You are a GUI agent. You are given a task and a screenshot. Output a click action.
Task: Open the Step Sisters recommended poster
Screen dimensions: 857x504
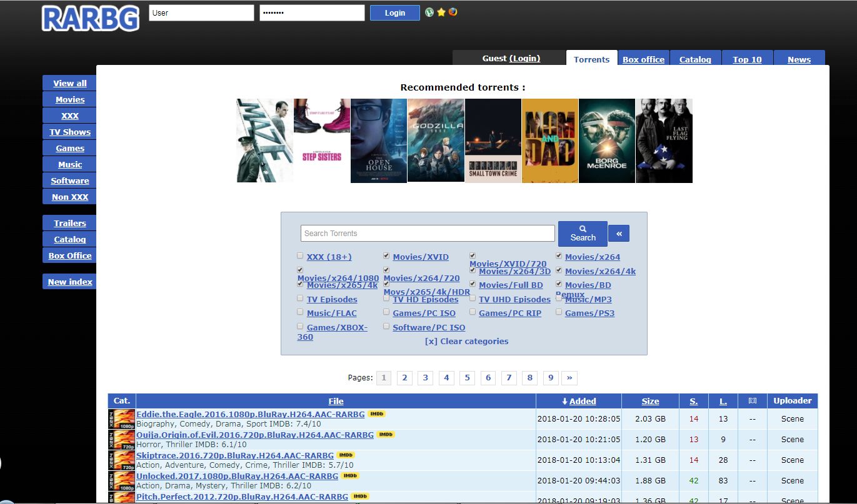pos(322,141)
